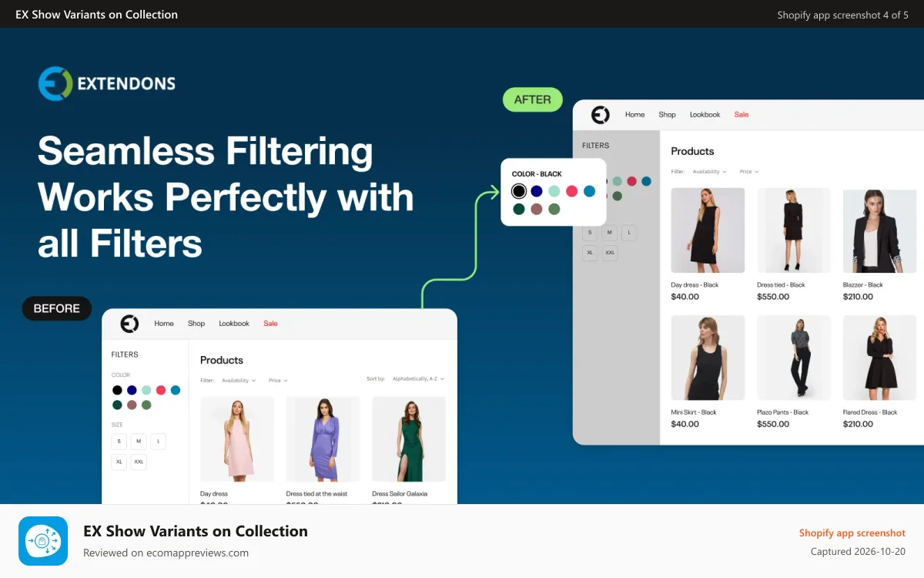Open the Mini Skirt - Black product image

tap(708, 358)
